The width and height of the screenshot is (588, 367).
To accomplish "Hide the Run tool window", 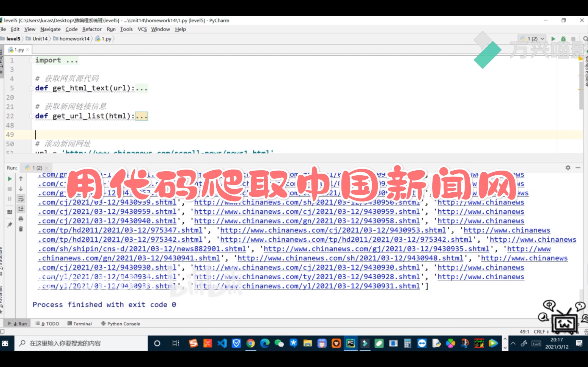I will tap(578, 168).
